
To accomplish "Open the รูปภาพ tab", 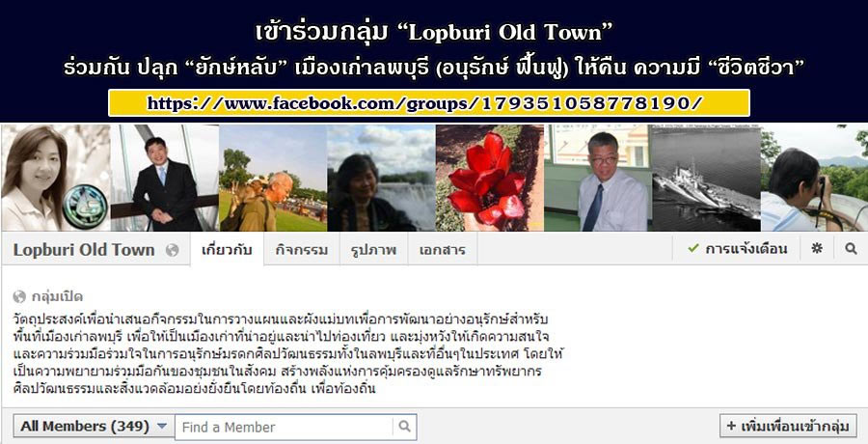I will pos(373,250).
